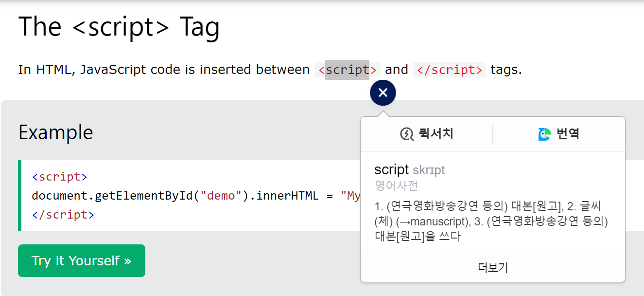The image size is (644, 296).
Task: Click the word "tags." ending the sentence
Action: pyautogui.click(x=506, y=70)
